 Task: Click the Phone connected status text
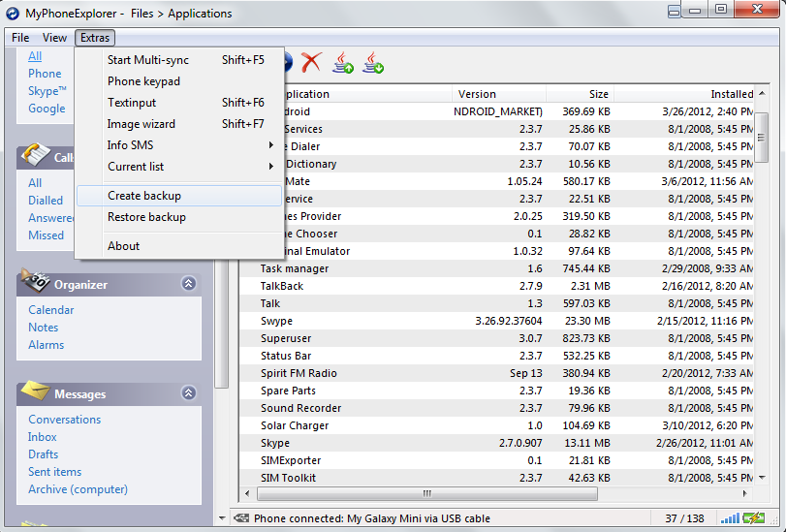point(372,518)
